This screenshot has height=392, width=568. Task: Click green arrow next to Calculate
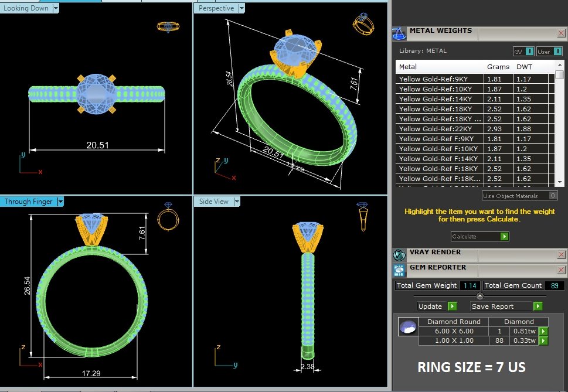coord(504,236)
